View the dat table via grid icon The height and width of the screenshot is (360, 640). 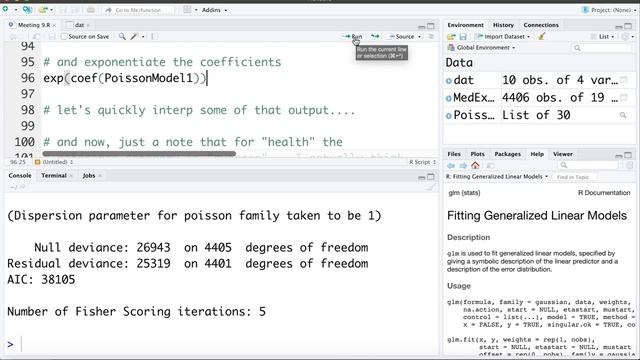point(623,80)
